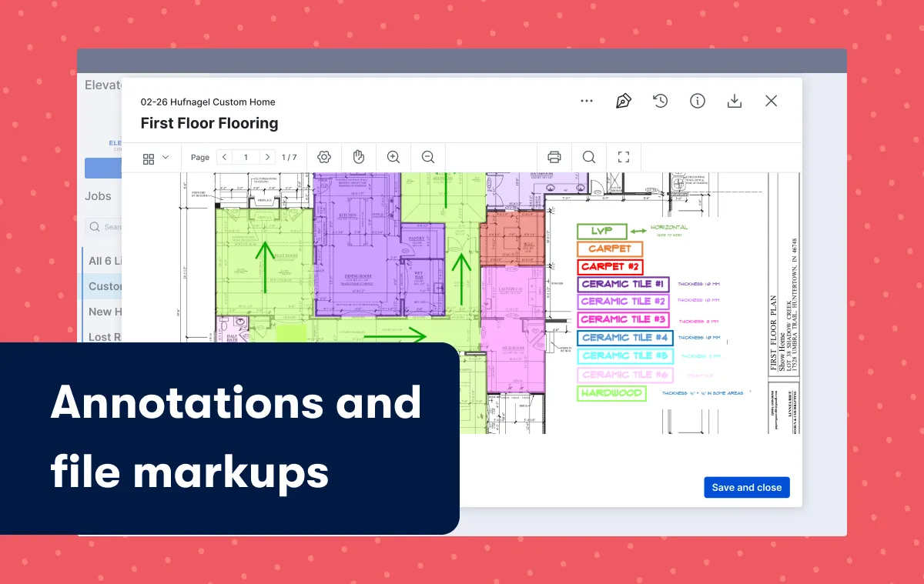Screen dimensions: 924x584
Task: Zoom out of the floor plan
Action: click(x=428, y=157)
